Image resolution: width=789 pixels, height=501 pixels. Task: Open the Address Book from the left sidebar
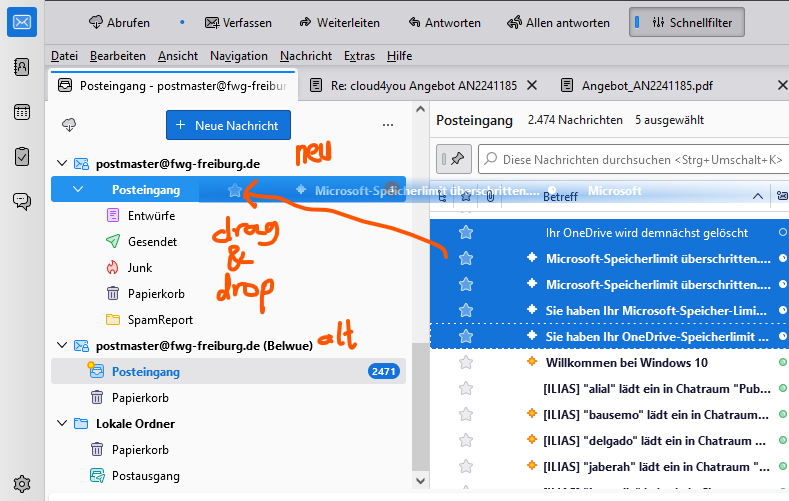22,68
